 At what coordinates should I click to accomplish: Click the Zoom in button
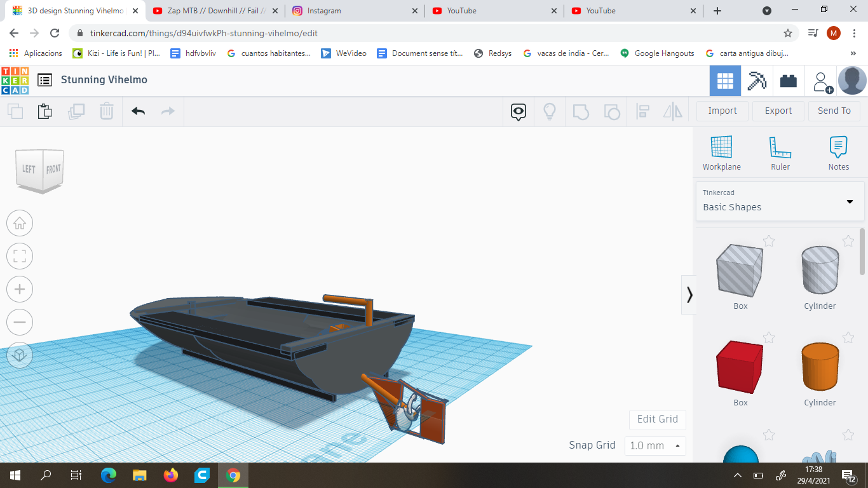click(x=20, y=289)
